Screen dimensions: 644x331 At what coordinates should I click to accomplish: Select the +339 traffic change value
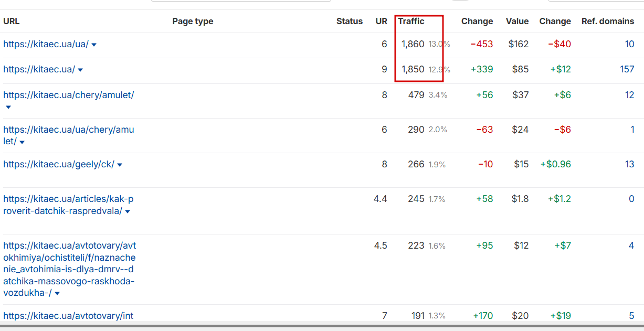tap(482, 69)
